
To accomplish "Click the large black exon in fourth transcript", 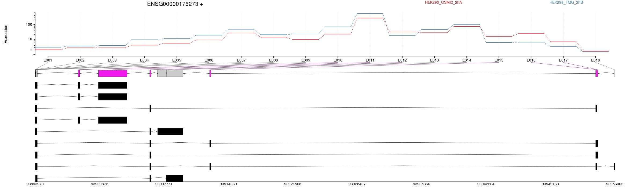I will point(113,120).
